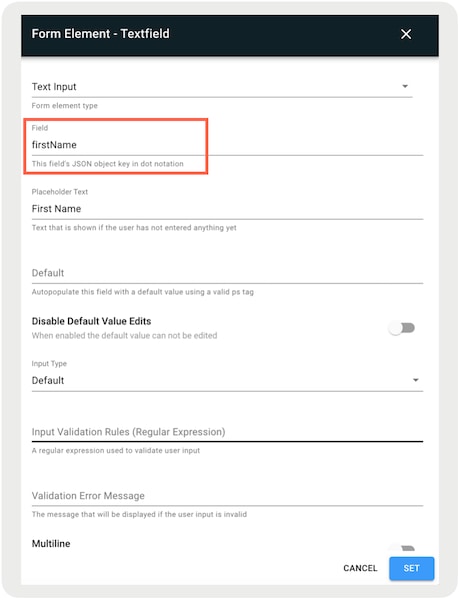
Task: Click the 'This field's JSON object key' hint
Action: (108, 164)
